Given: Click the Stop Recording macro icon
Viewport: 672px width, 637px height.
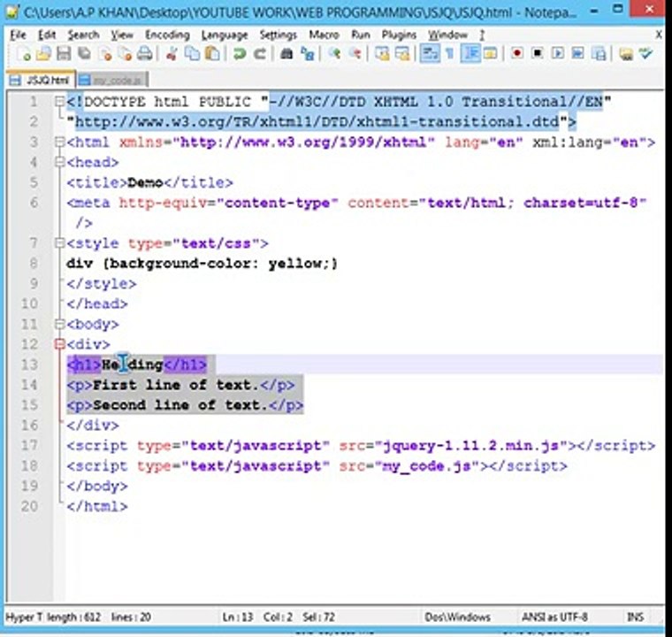Looking at the screenshot, I should (538, 54).
